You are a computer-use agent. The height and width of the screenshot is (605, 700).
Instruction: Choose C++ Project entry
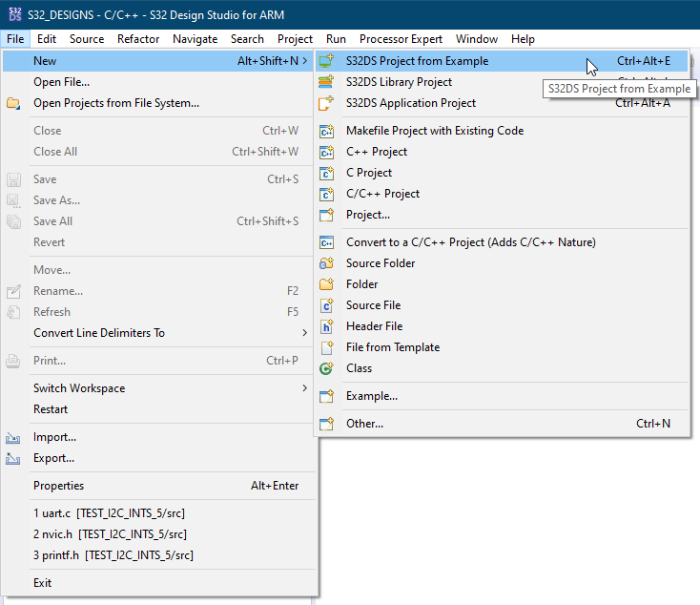tap(502, 152)
